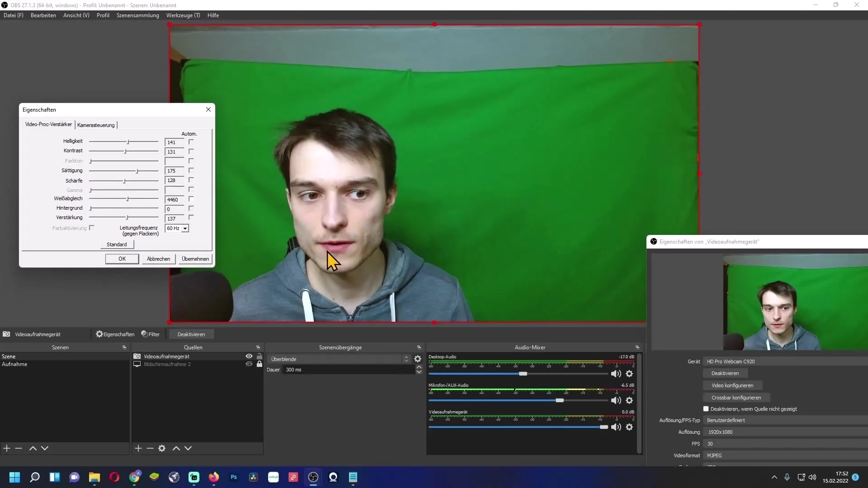Open Mikrofon/AUX-Audio settings gear

[x=629, y=400]
